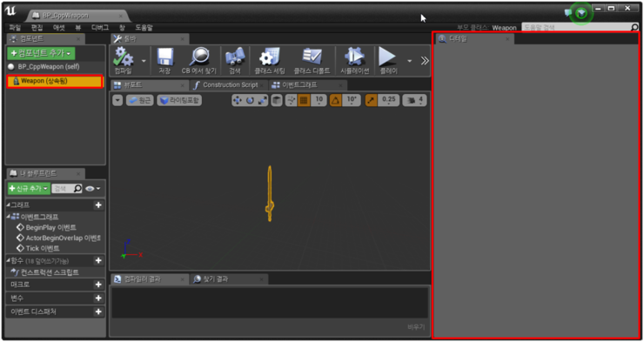Add a new function with the 함수 plus
This screenshot has width=644, height=342.
click(x=98, y=260)
